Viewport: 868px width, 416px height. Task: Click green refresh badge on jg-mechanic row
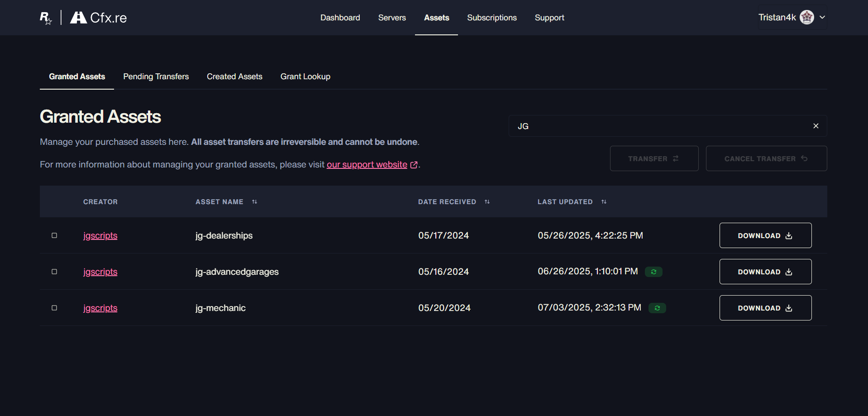(x=657, y=308)
